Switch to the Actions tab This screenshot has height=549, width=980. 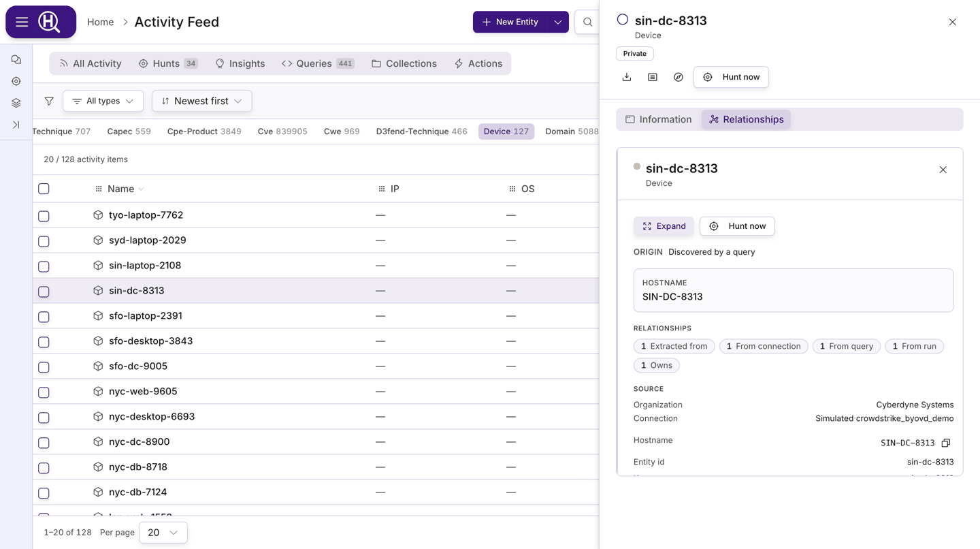pyautogui.click(x=478, y=63)
